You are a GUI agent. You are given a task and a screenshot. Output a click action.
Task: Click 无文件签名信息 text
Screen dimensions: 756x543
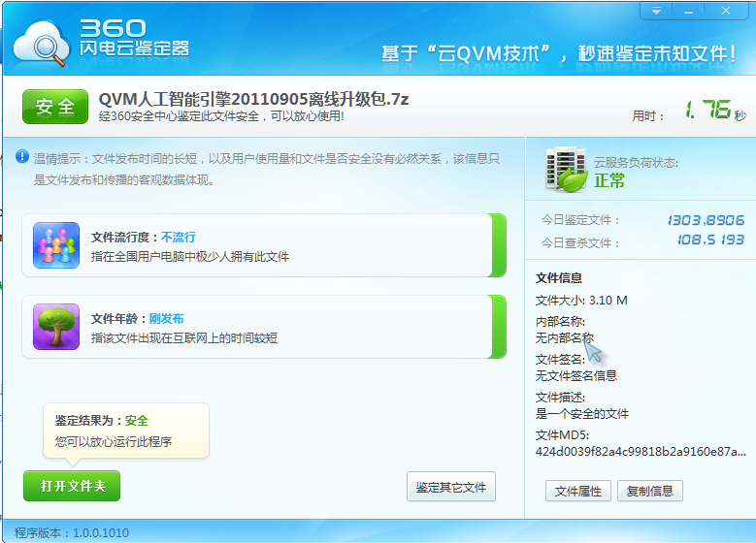pyautogui.click(x=576, y=375)
